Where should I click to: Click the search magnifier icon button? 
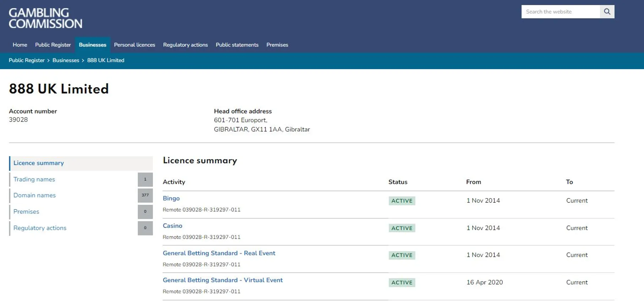click(x=607, y=12)
